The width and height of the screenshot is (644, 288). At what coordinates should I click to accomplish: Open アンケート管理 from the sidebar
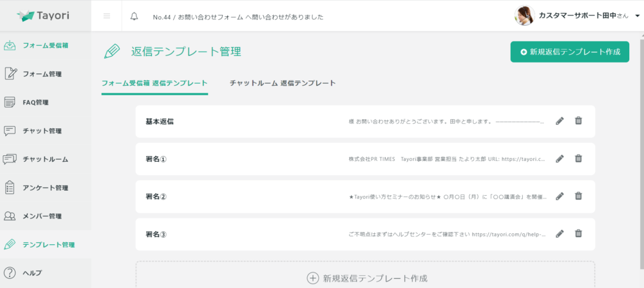[45, 187]
